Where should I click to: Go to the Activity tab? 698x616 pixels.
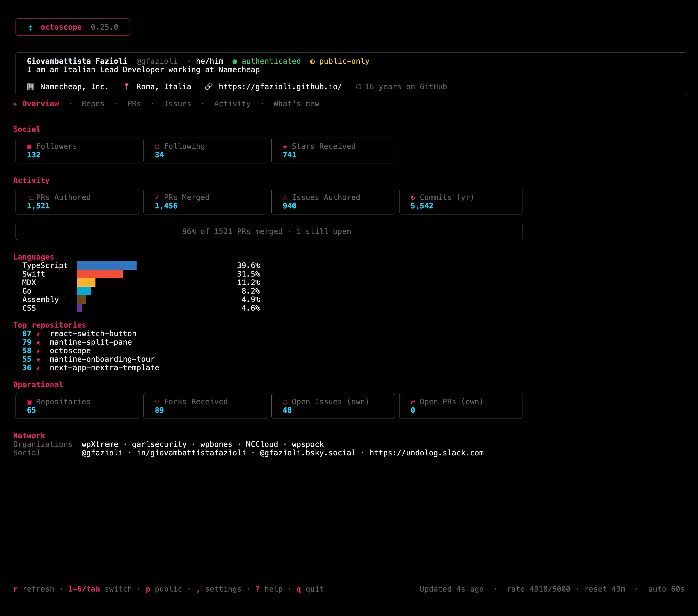click(232, 104)
